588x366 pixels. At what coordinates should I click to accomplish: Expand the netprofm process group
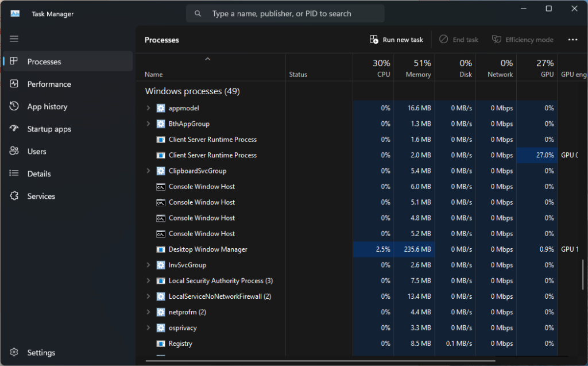pyautogui.click(x=148, y=312)
